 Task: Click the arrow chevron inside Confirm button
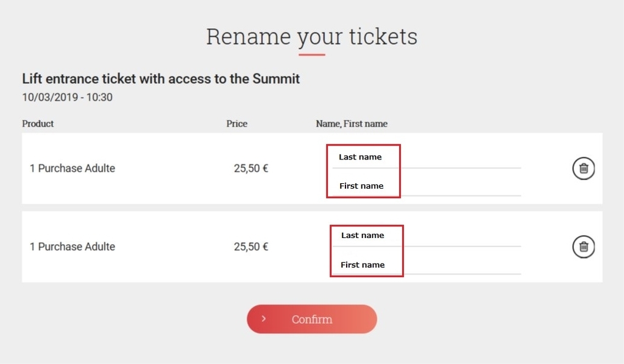[x=263, y=319]
